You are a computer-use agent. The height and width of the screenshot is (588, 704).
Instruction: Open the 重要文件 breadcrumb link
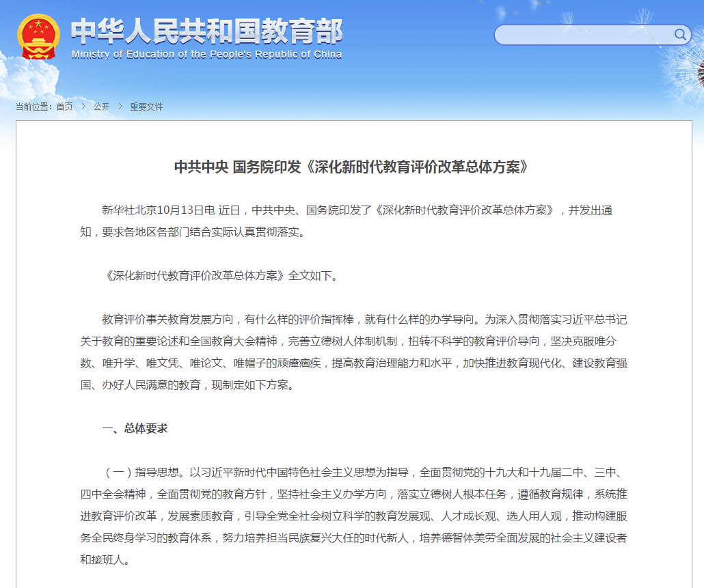tap(146, 107)
